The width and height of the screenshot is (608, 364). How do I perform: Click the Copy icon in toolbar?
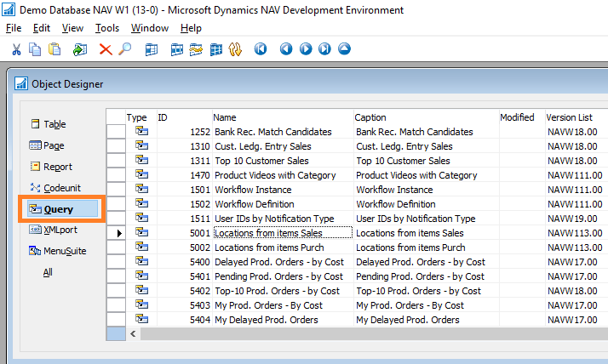tap(35, 49)
